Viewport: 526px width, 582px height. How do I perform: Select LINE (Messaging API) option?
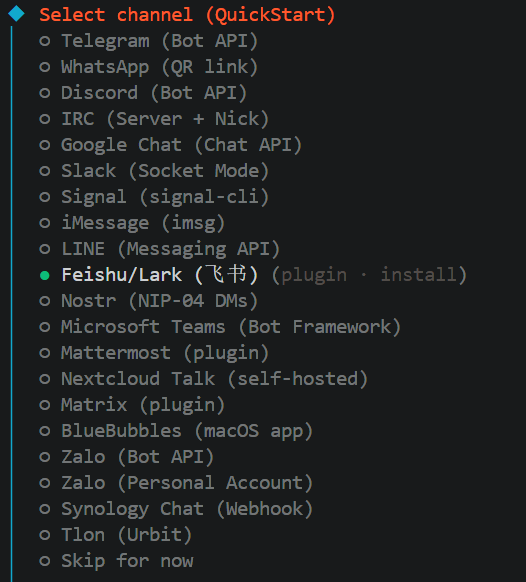[160, 249]
